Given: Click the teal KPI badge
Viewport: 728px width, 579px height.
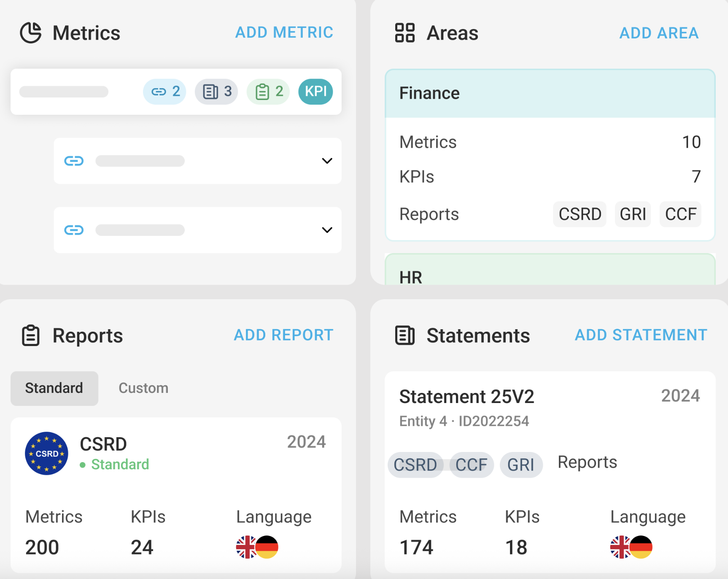Looking at the screenshot, I should pyautogui.click(x=315, y=92).
